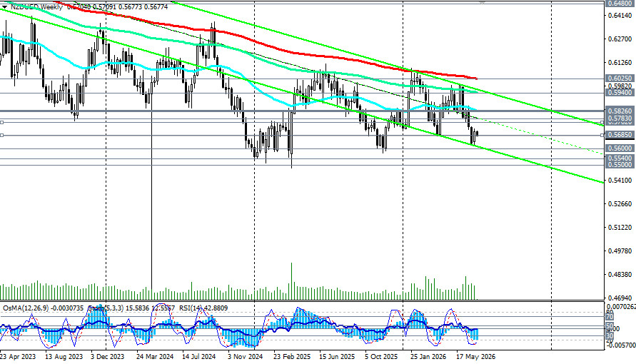The height and width of the screenshot is (364, 636).
Task: Open the NZDUSD chart menu triangle
Action: [4, 7]
